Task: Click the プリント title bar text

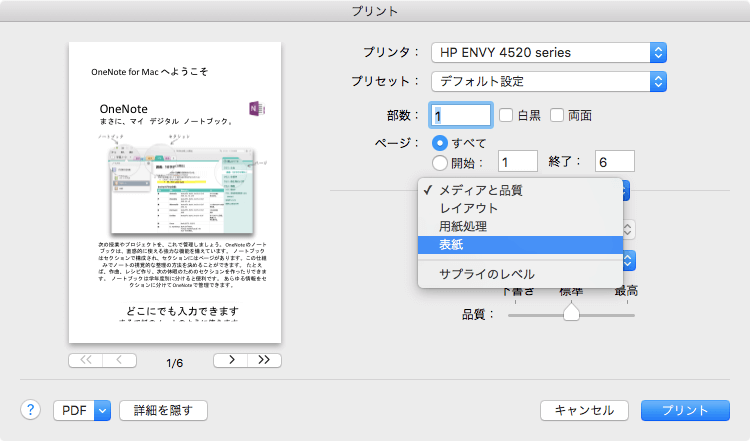Action: click(x=375, y=11)
